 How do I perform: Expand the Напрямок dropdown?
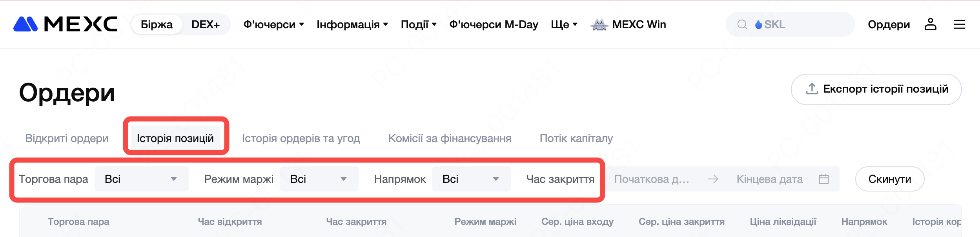[471, 179]
